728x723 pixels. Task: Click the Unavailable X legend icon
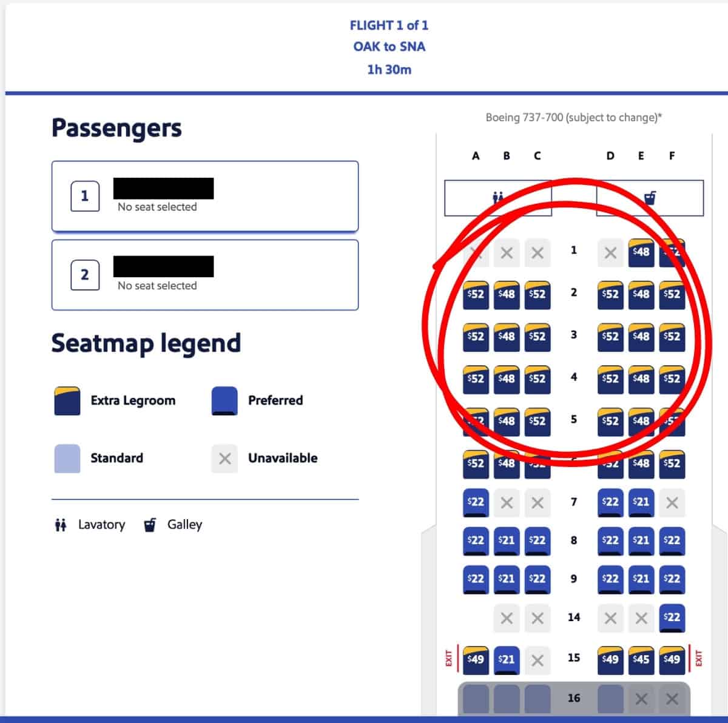point(224,459)
